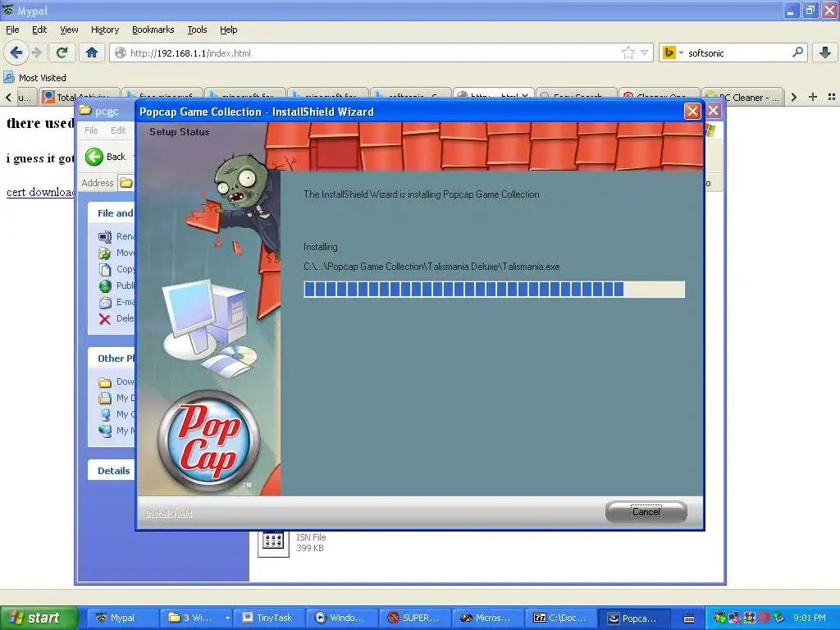Click the search magnifier icon
This screenshot has height=630, width=840.
[797, 52]
